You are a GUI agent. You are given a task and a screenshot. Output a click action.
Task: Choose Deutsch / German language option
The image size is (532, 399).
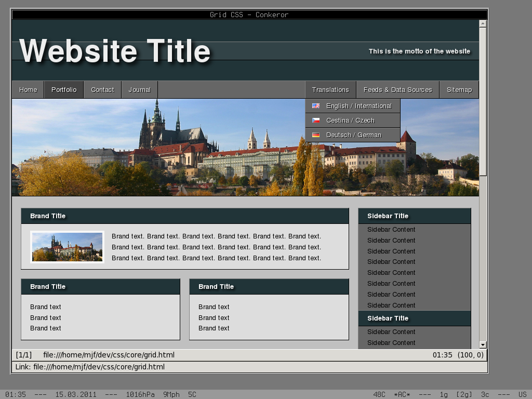click(353, 135)
